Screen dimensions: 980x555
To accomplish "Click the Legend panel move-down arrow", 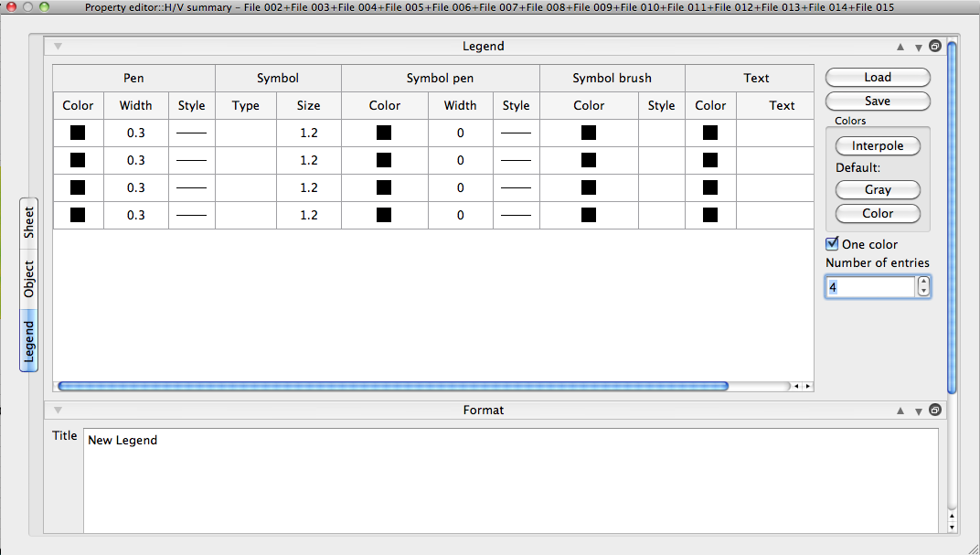I will pos(918,47).
